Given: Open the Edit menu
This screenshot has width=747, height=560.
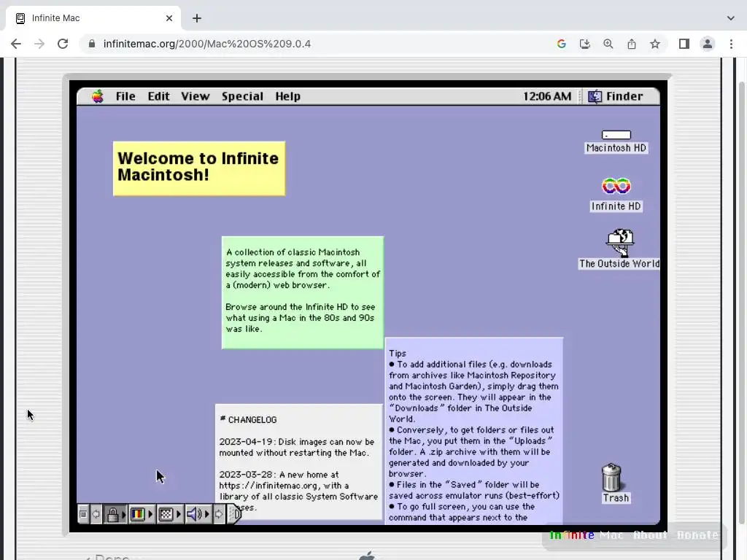Looking at the screenshot, I should [158, 96].
